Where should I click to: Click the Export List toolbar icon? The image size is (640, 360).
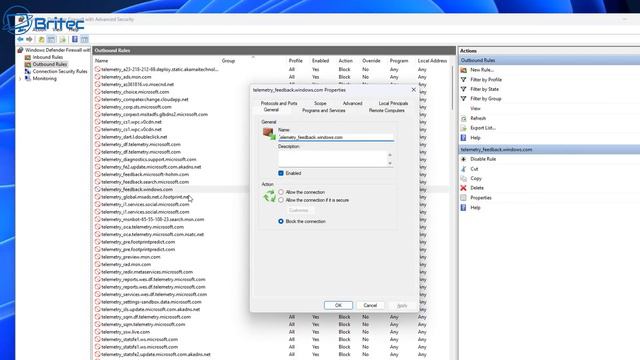click(62, 40)
